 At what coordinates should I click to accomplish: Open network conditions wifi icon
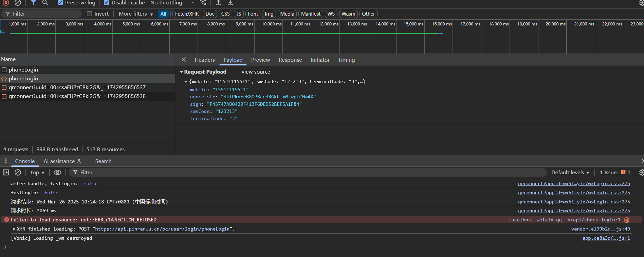pos(203,3)
